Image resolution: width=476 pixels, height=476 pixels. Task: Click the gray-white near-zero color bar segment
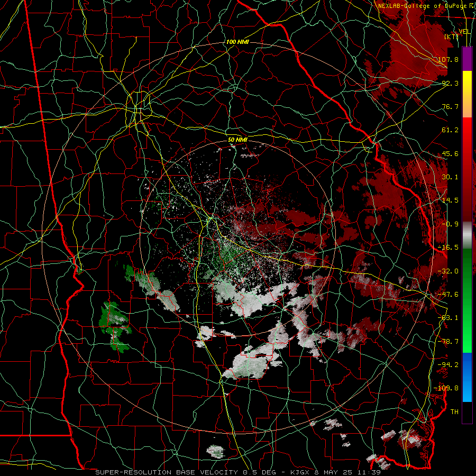pos(467,234)
